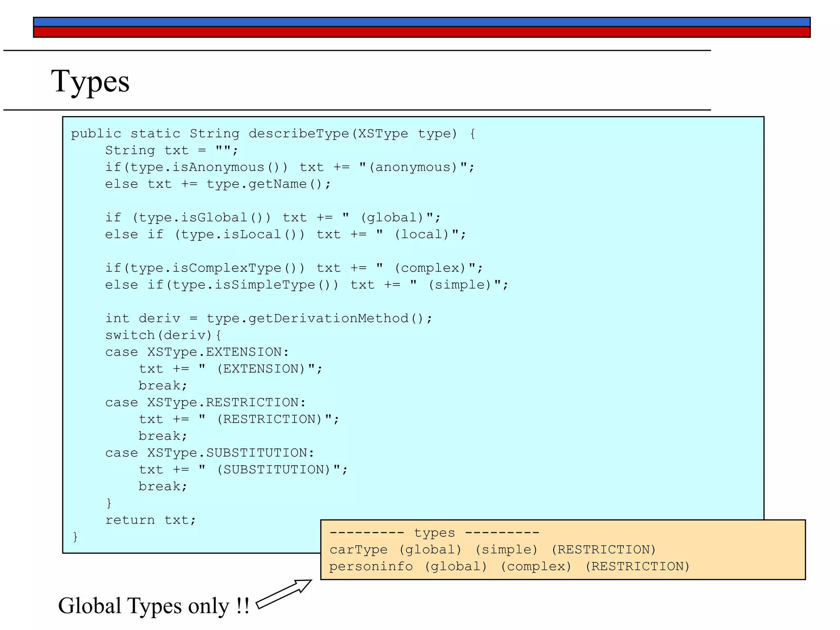Click the 'txt += " (RESTRICTION)";' line

(239, 420)
